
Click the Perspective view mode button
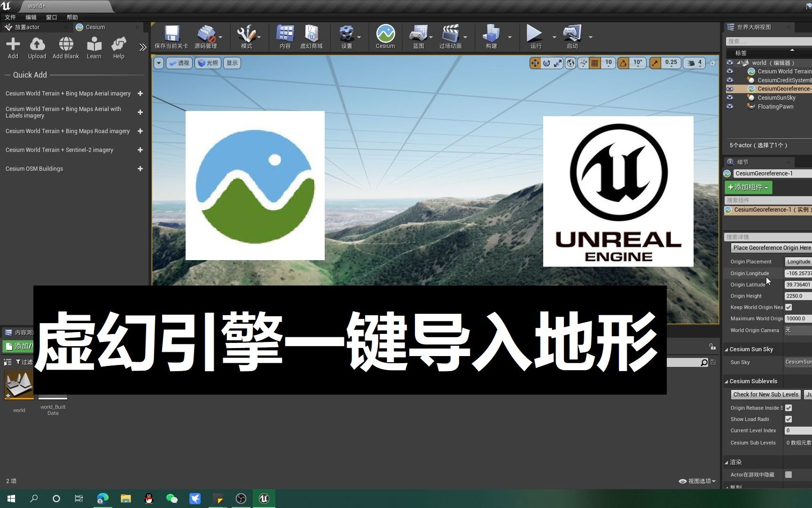tap(179, 63)
